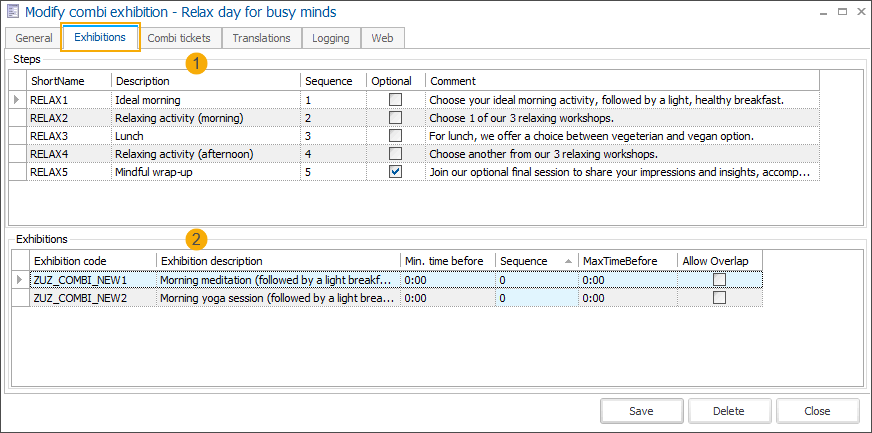Tick Allow Overlap for ZUZ_COMBI_NEW2
The height and width of the screenshot is (433, 872).
click(x=719, y=298)
